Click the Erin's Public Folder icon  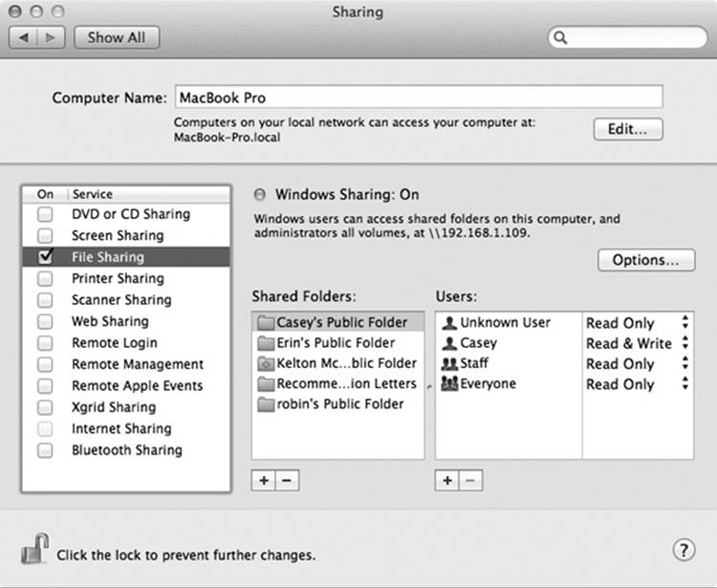tap(265, 343)
